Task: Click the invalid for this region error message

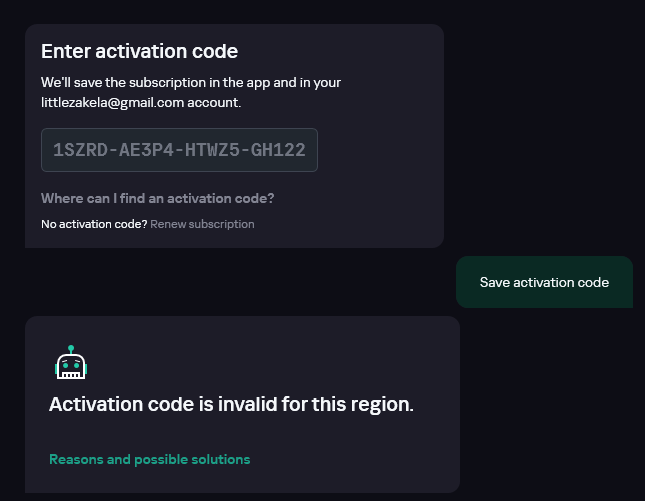Action: tap(231, 404)
